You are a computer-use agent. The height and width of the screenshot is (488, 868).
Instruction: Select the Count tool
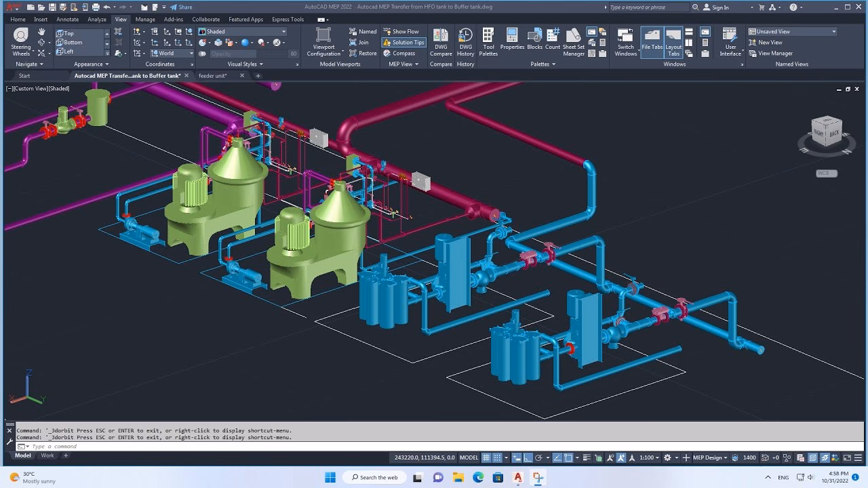[553, 41]
